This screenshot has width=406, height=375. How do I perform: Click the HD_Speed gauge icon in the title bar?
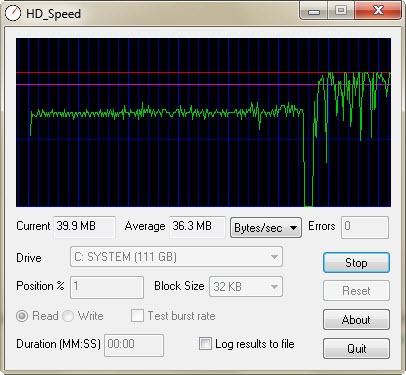point(13,13)
